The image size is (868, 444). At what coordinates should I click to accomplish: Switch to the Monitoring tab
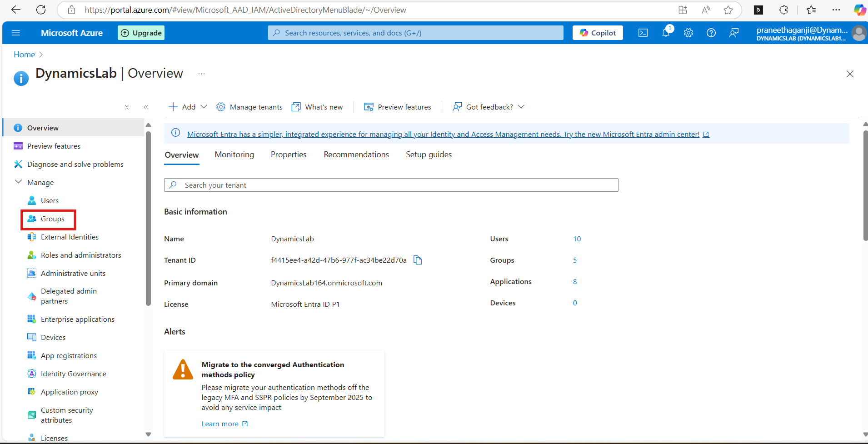pos(234,155)
